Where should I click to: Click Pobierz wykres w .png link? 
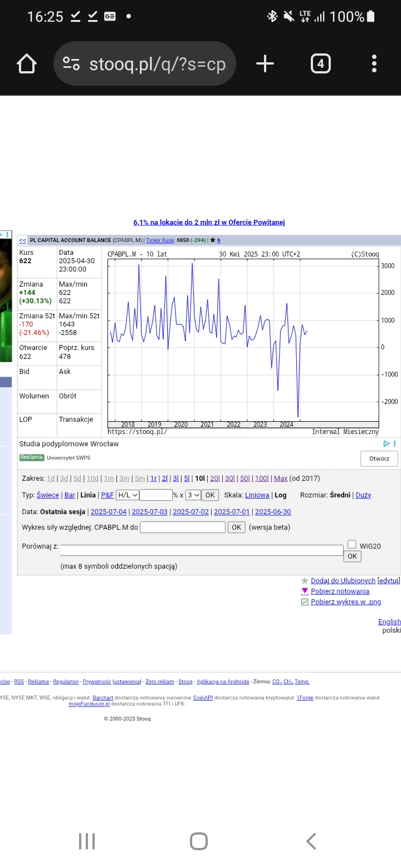point(346,602)
